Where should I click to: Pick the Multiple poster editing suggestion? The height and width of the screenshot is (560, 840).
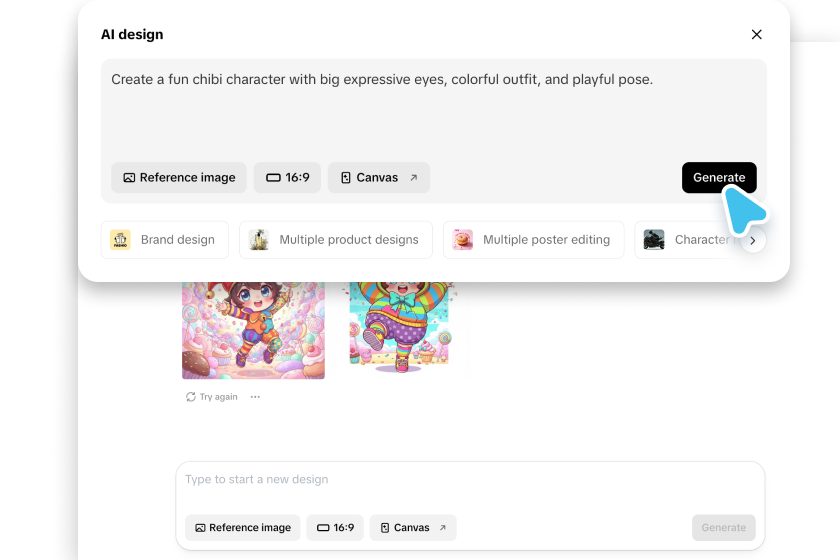pyautogui.click(x=533, y=240)
